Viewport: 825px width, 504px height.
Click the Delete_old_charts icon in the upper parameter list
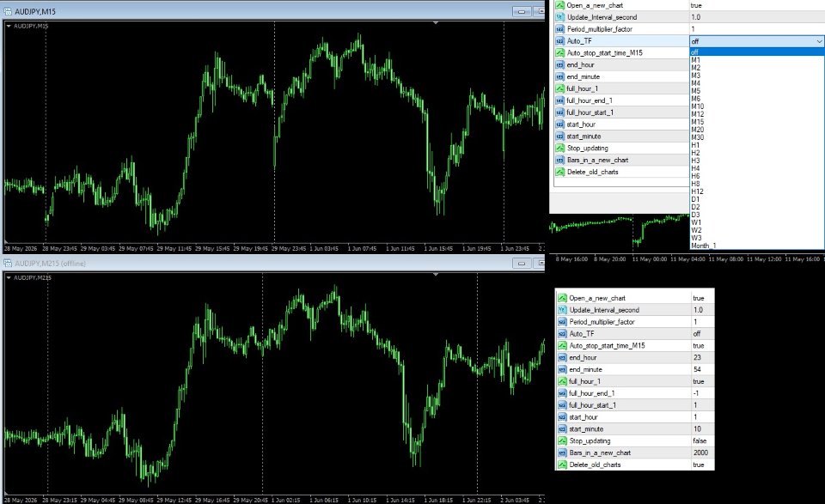pyautogui.click(x=559, y=172)
